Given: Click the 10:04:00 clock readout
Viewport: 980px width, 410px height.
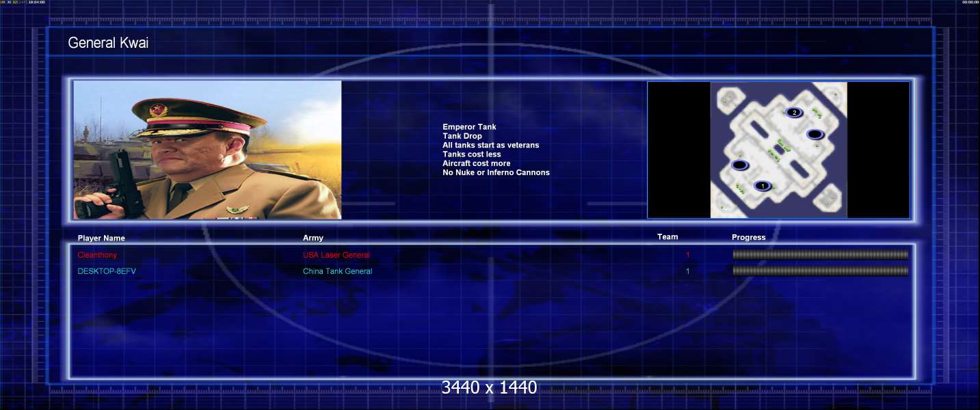Looking at the screenshot, I should click(37, 2).
